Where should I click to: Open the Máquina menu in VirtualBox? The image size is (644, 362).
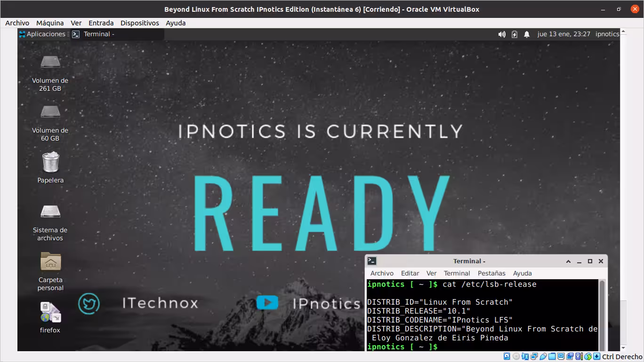pos(50,23)
